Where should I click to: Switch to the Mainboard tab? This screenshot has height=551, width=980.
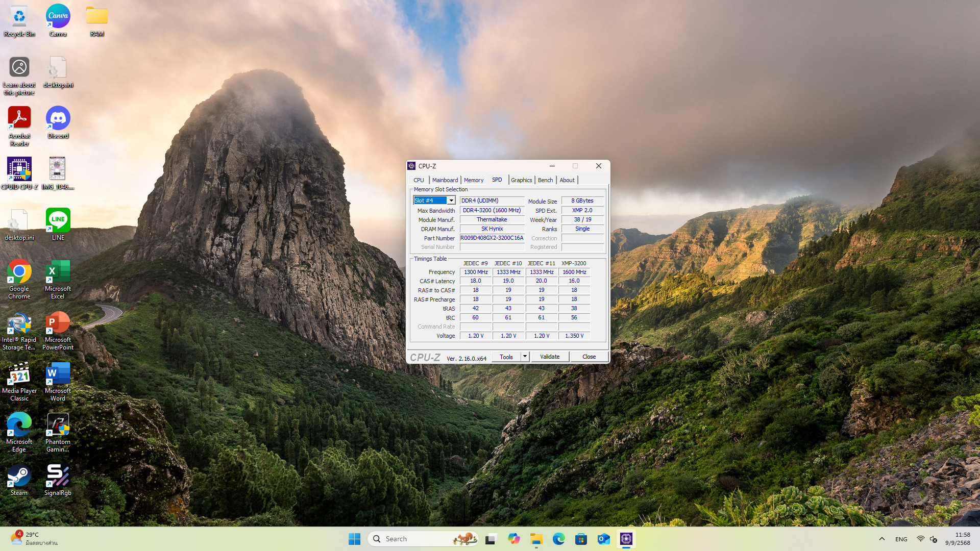(445, 180)
